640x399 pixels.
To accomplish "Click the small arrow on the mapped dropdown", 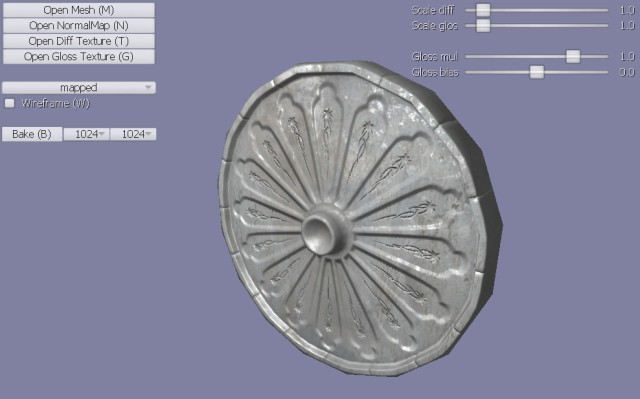I will pyautogui.click(x=149, y=87).
